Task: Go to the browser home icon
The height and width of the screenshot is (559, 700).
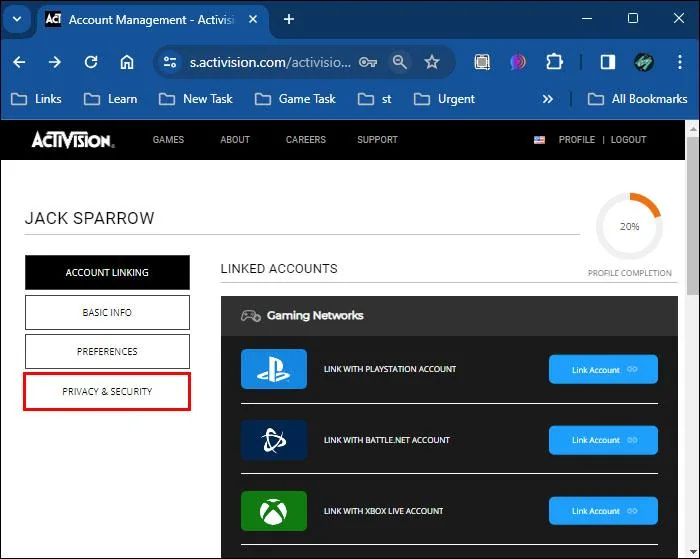Action: tap(127, 62)
